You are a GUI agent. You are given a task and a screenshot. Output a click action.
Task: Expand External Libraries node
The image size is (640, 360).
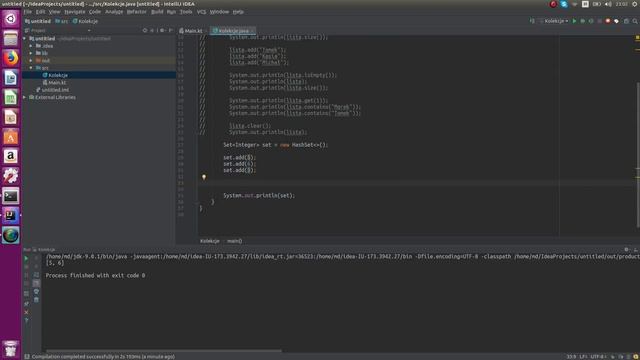pyautogui.click(x=25, y=97)
